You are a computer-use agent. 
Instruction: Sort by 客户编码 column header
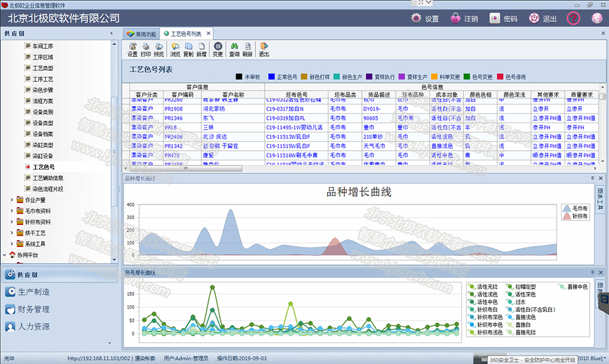click(x=182, y=95)
